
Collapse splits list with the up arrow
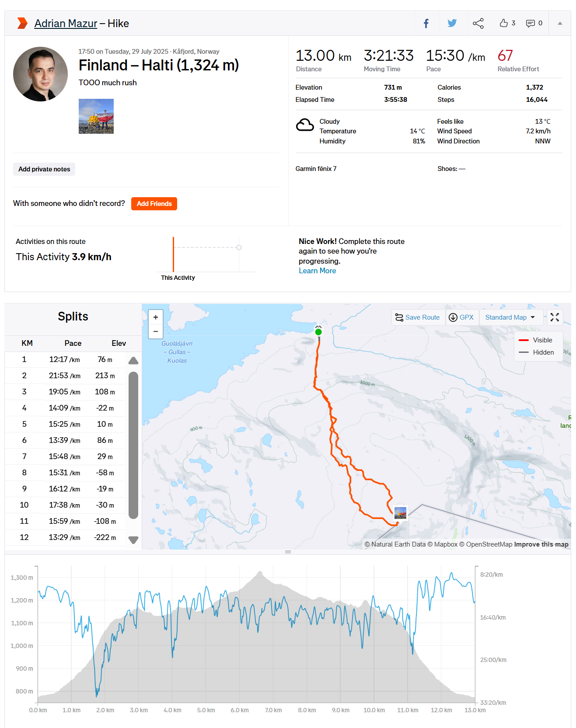coord(133,360)
